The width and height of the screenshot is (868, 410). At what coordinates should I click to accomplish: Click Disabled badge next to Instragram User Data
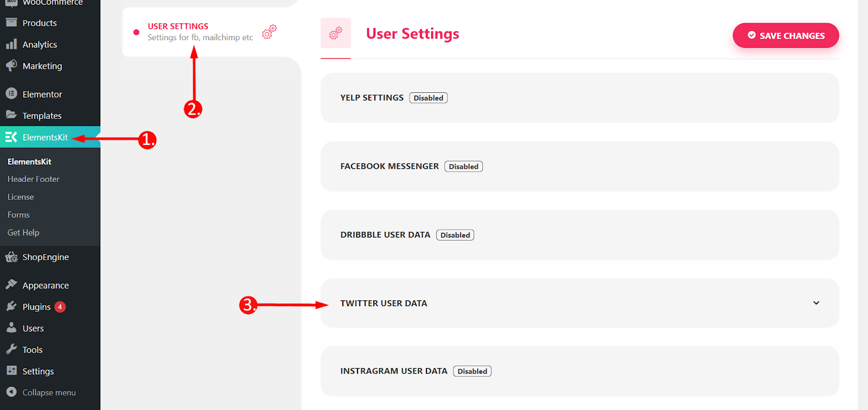coord(473,371)
